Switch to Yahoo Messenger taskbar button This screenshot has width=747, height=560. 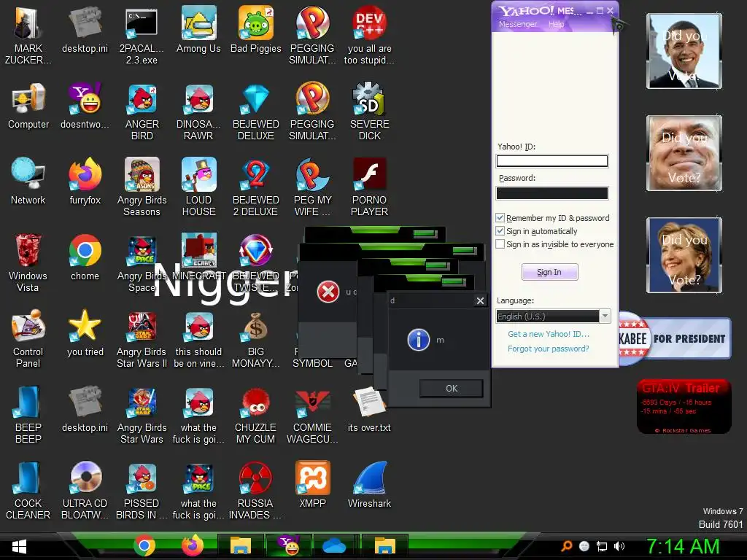click(x=289, y=545)
